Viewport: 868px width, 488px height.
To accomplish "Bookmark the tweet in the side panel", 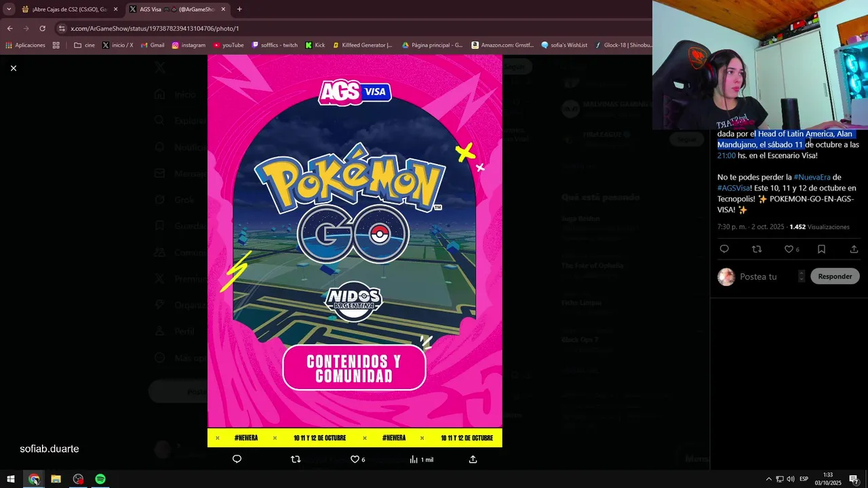I will (821, 249).
